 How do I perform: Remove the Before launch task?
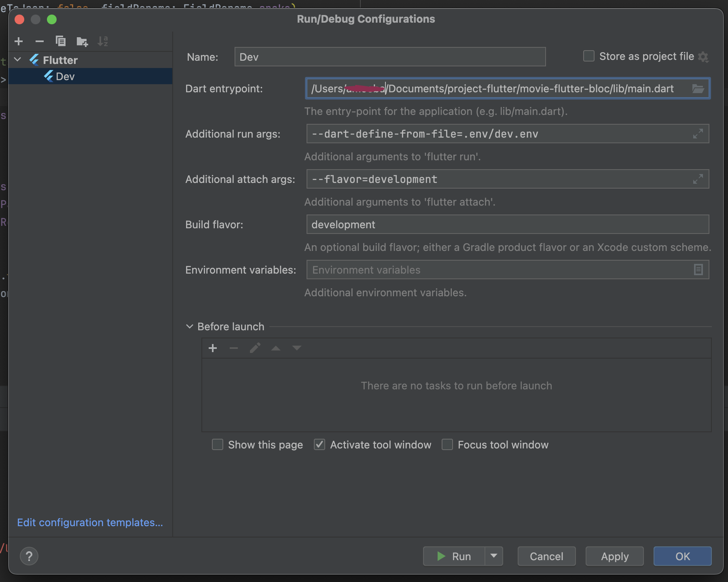234,348
